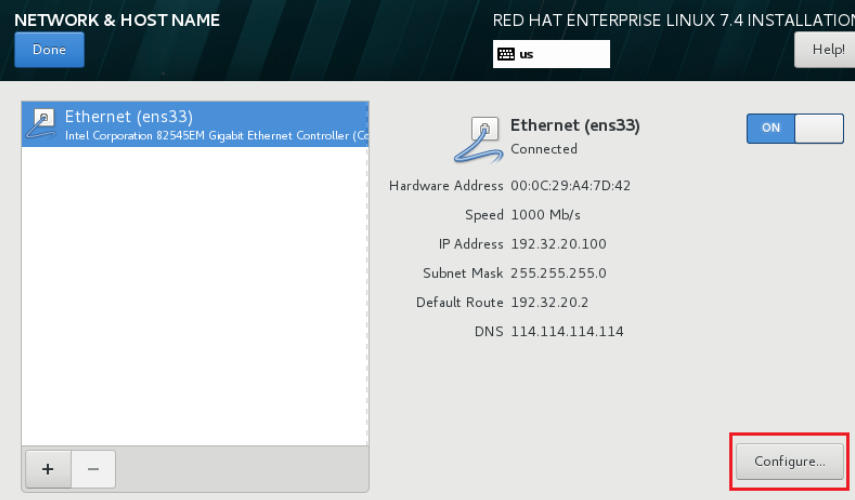Screen dimensions: 855x500
Task: Click IP address 192.32.20.100
Action: 558,244
